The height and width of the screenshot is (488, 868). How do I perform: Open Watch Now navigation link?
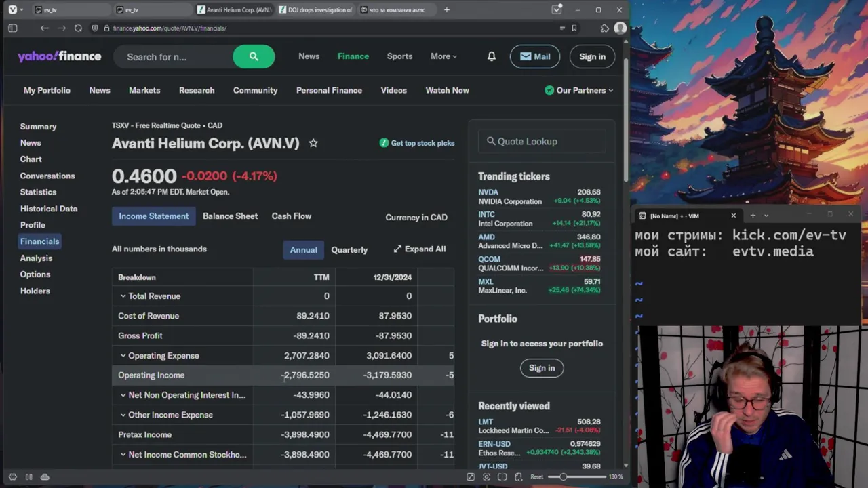[x=447, y=90]
